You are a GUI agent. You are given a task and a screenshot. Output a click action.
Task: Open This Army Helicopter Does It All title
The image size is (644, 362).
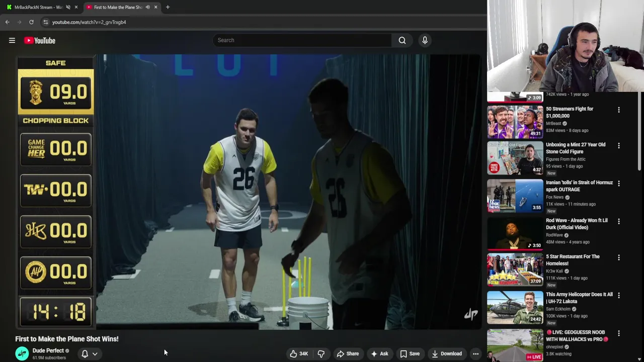coord(579,298)
